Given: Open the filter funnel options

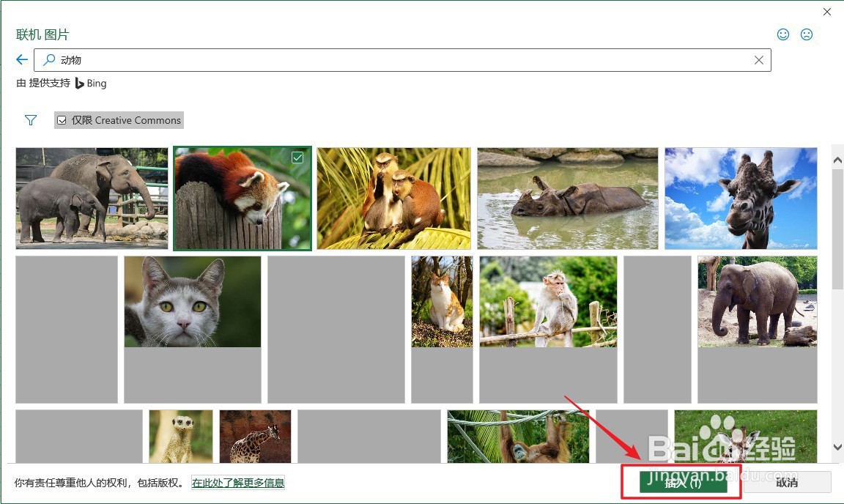Looking at the screenshot, I should [31, 120].
